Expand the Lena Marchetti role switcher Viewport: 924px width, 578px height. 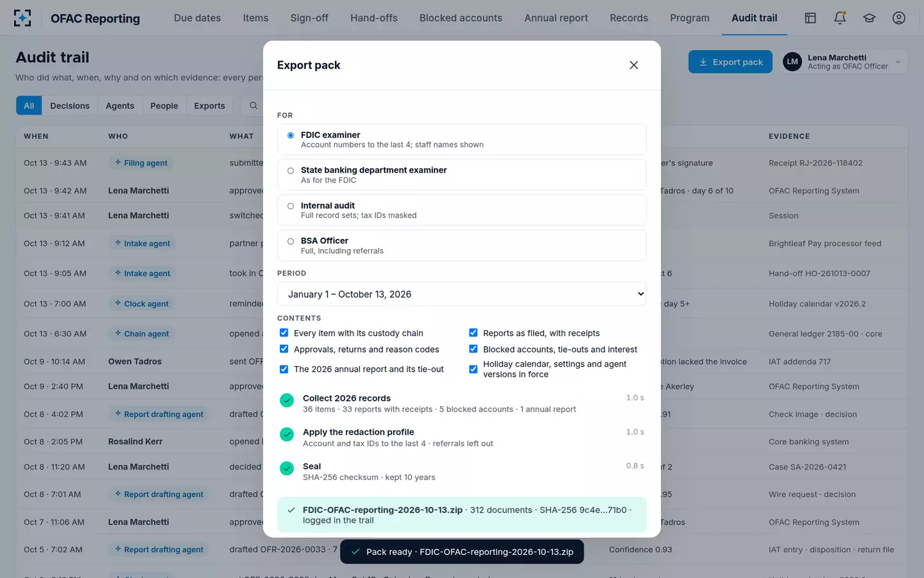pyautogui.click(x=844, y=62)
